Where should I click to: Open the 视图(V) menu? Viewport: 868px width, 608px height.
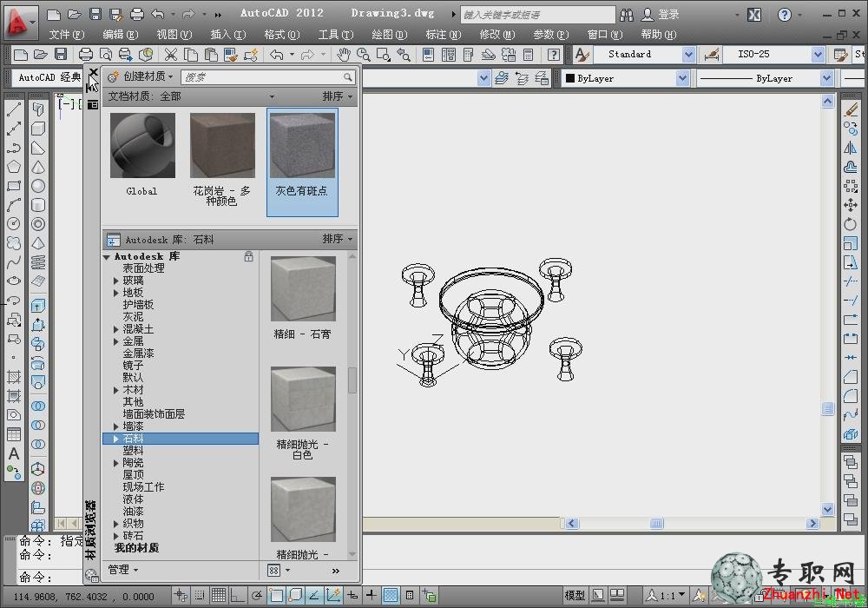(x=174, y=35)
